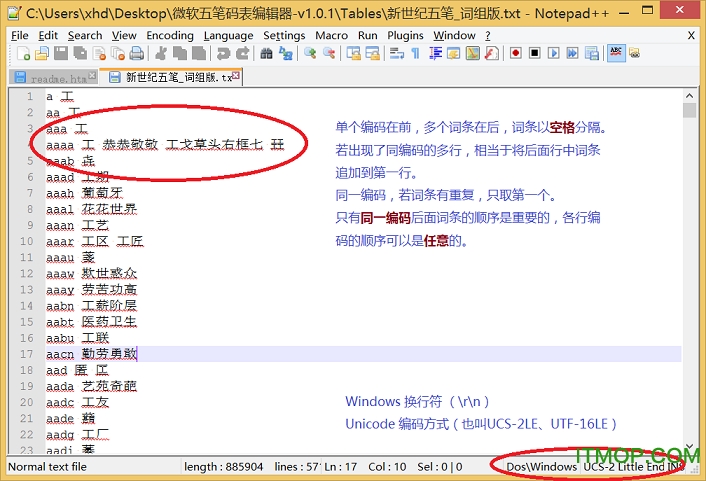Click the Dos\Windows EOL status field
This screenshot has height=481, width=706.
541,467
